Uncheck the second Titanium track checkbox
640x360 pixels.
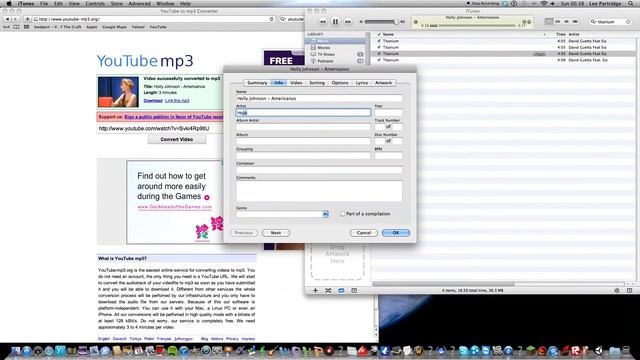pyautogui.click(x=379, y=47)
